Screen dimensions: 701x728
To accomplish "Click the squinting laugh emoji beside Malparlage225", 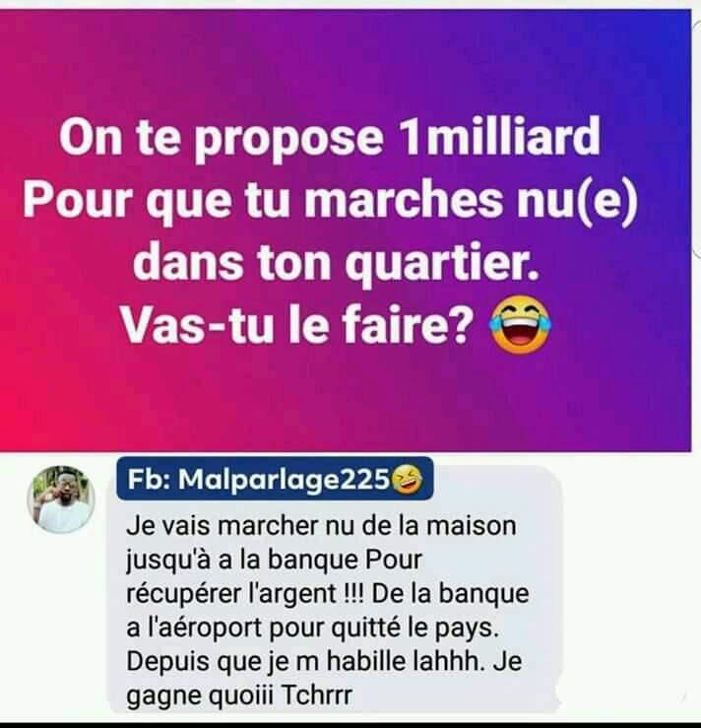I will click(407, 480).
